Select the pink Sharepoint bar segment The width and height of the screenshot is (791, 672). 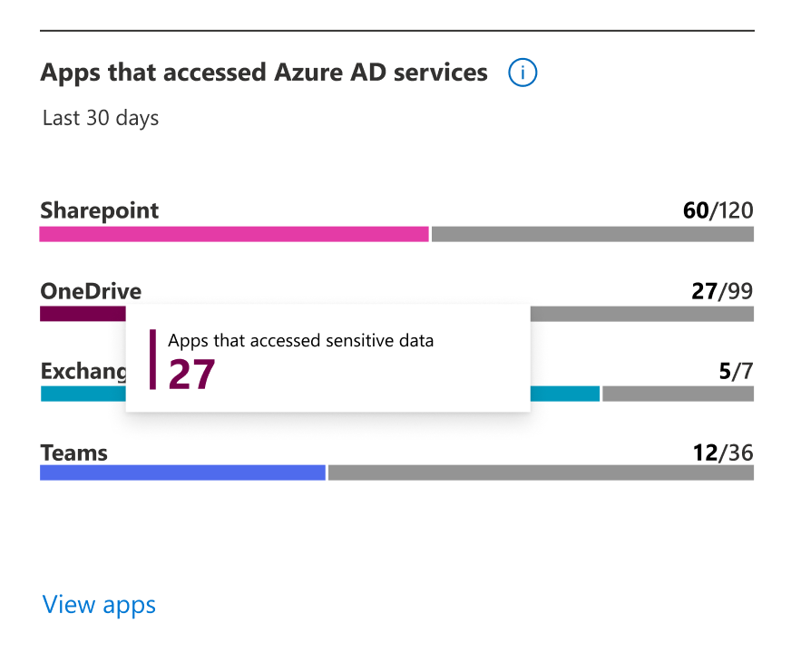(x=234, y=234)
